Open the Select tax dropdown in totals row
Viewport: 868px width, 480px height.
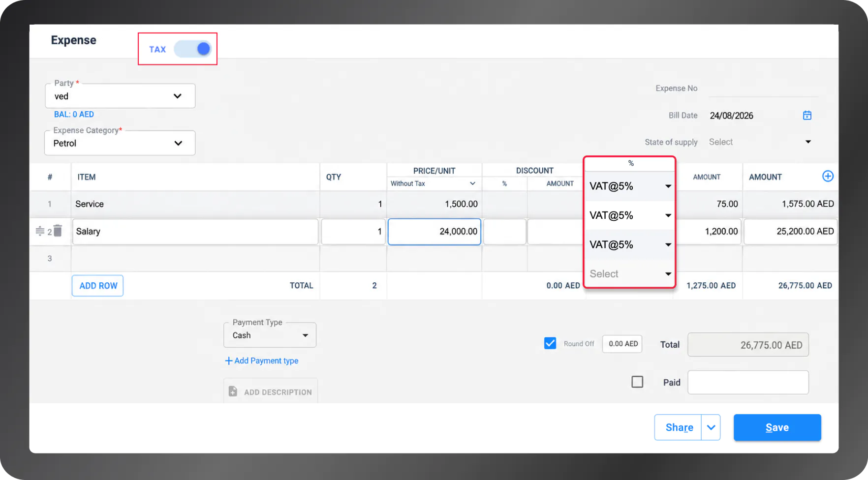pyautogui.click(x=629, y=273)
